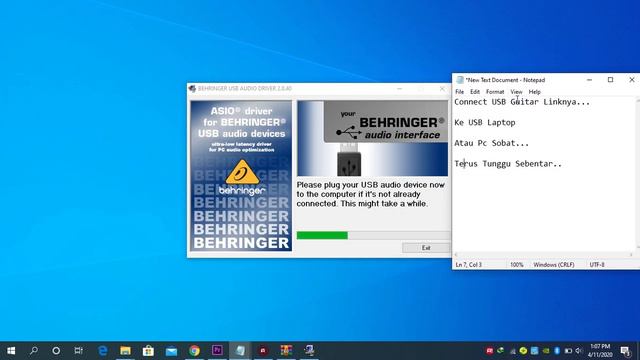Open the red recorder app on taskbar
The image size is (640, 360).
point(263,351)
